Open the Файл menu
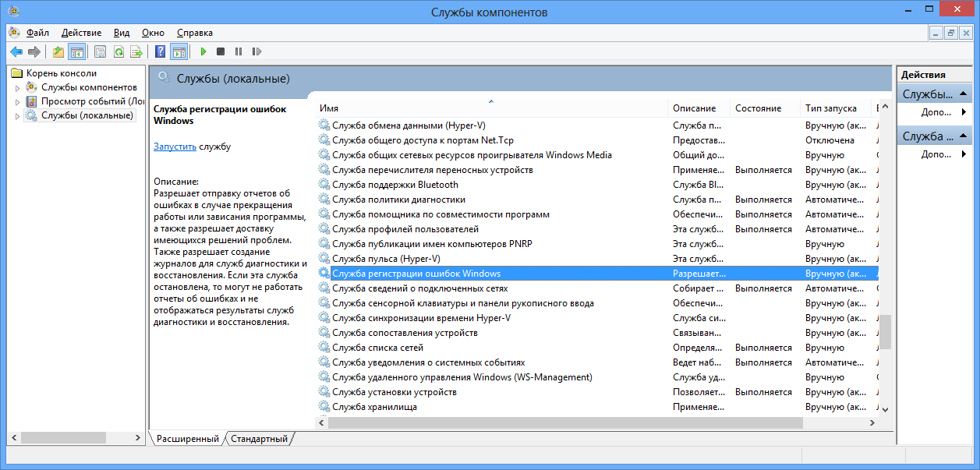The width and height of the screenshot is (980, 470). [x=37, y=33]
